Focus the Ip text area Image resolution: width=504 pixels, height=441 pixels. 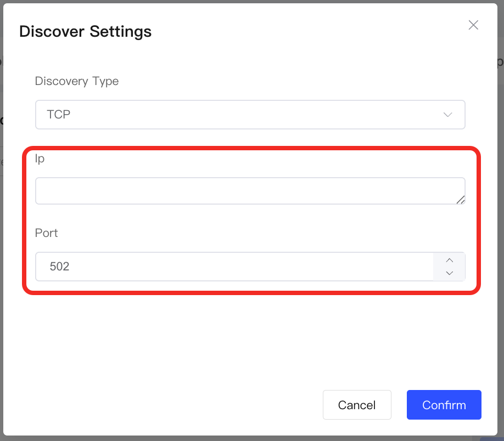pos(250,191)
